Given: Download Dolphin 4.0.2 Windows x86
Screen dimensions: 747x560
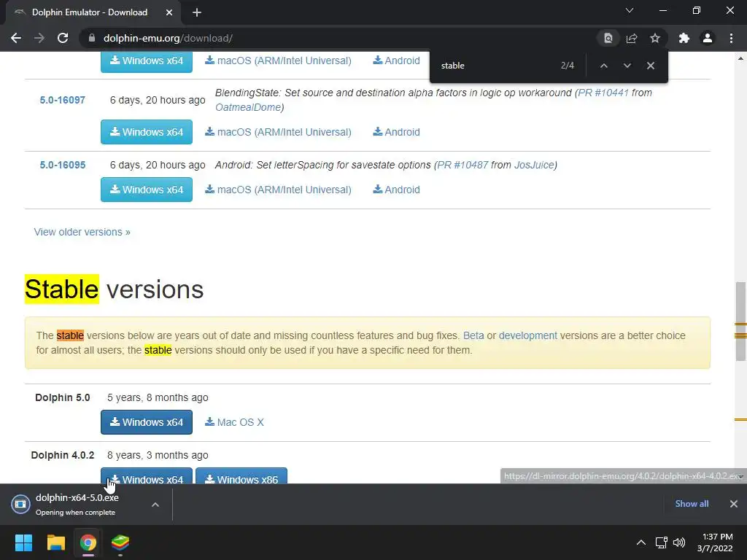Looking at the screenshot, I should click(x=241, y=475).
